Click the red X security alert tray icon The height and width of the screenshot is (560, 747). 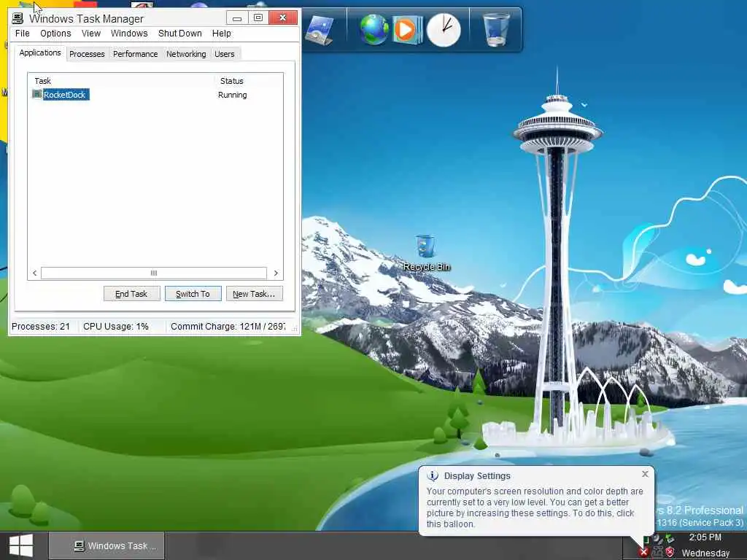[x=644, y=553]
